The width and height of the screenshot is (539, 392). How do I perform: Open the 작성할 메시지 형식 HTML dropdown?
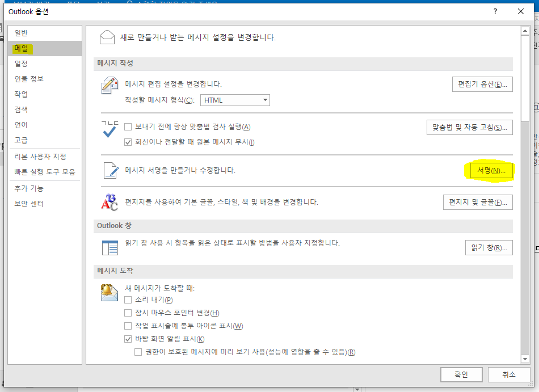point(235,100)
